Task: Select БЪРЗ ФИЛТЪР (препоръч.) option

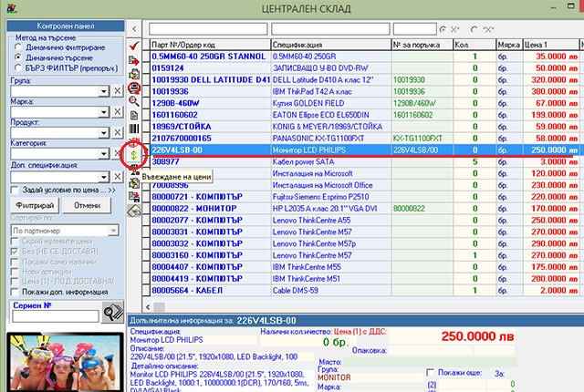Action: [18, 68]
